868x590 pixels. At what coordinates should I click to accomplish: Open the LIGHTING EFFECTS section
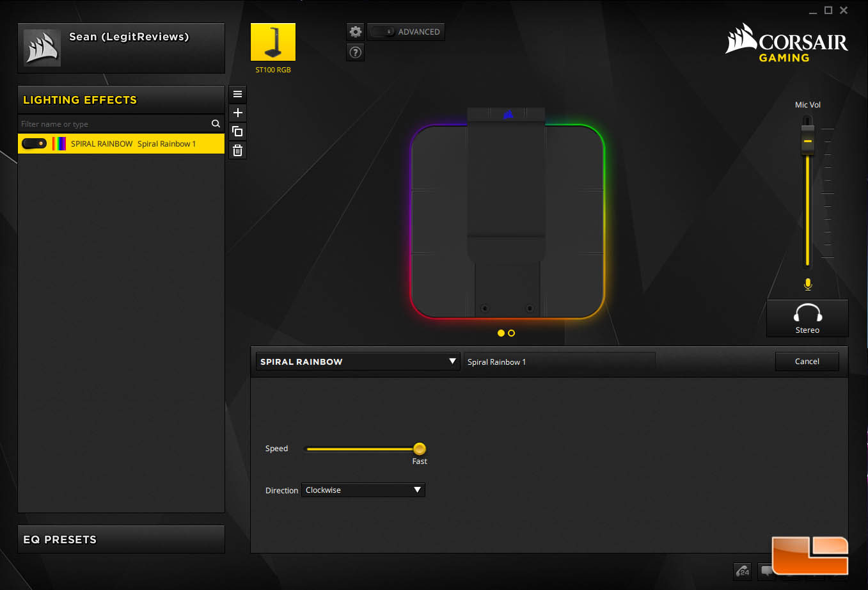point(122,100)
